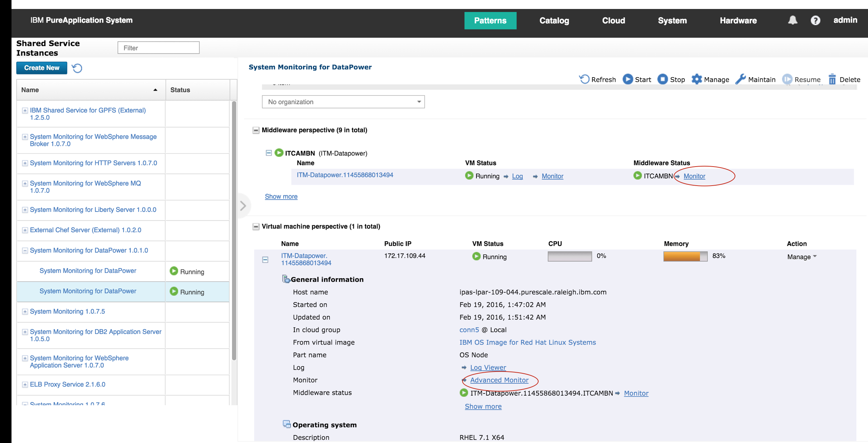Expand ELB Proxy Service 2.1.6.0 node
The height and width of the screenshot is (443, 868).
[x=25, y=384]
